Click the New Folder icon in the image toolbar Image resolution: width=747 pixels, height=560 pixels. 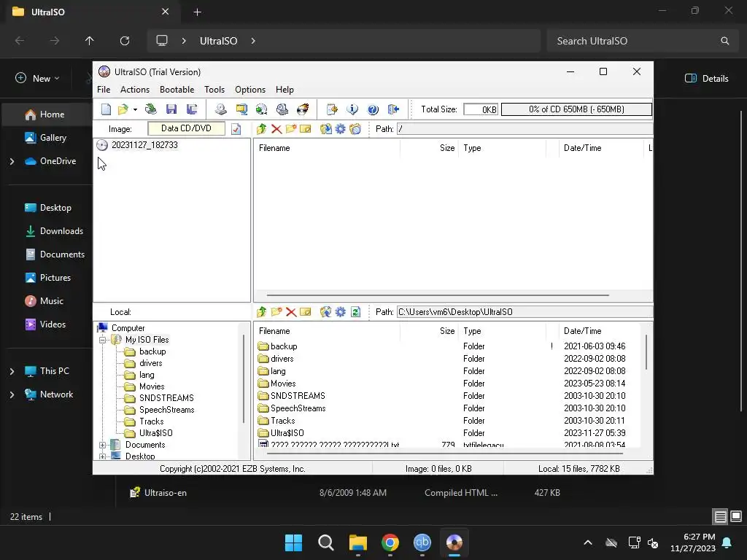coord(291,129)
